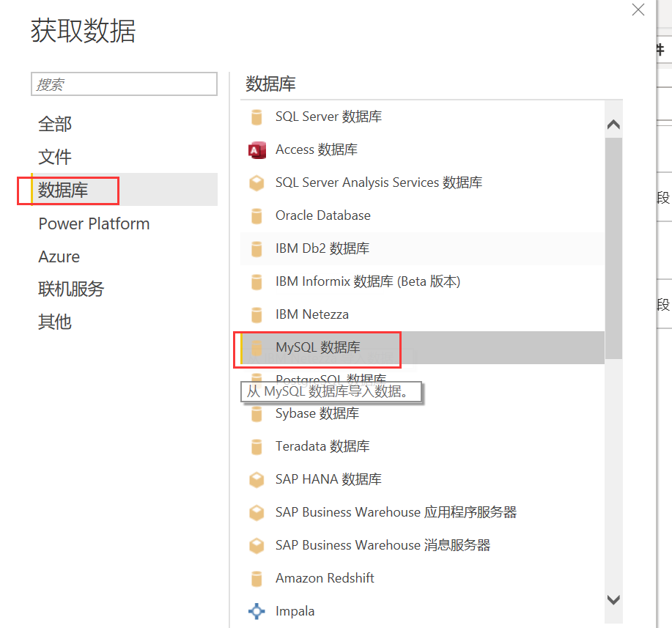Click inside the 搜索 search box
Viewport: 672px width, 628px height.
tap(125, 84)
